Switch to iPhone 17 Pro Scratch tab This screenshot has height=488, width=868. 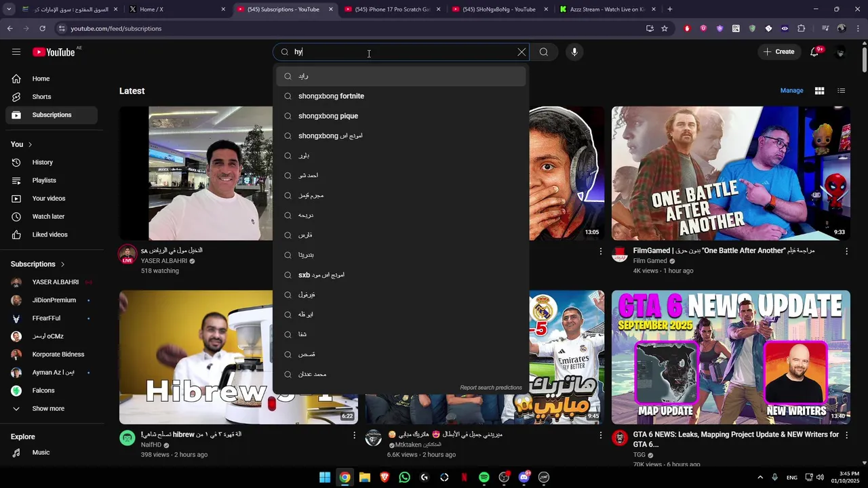click(393, 9)
